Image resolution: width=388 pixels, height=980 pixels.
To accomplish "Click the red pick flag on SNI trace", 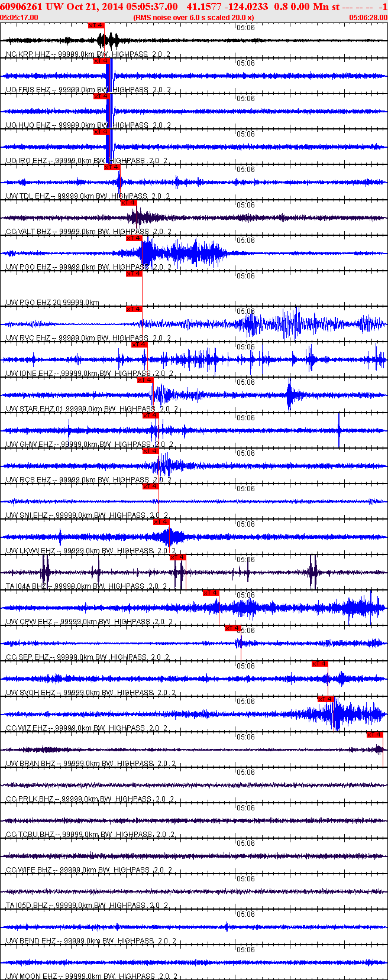I will (150, 486).
